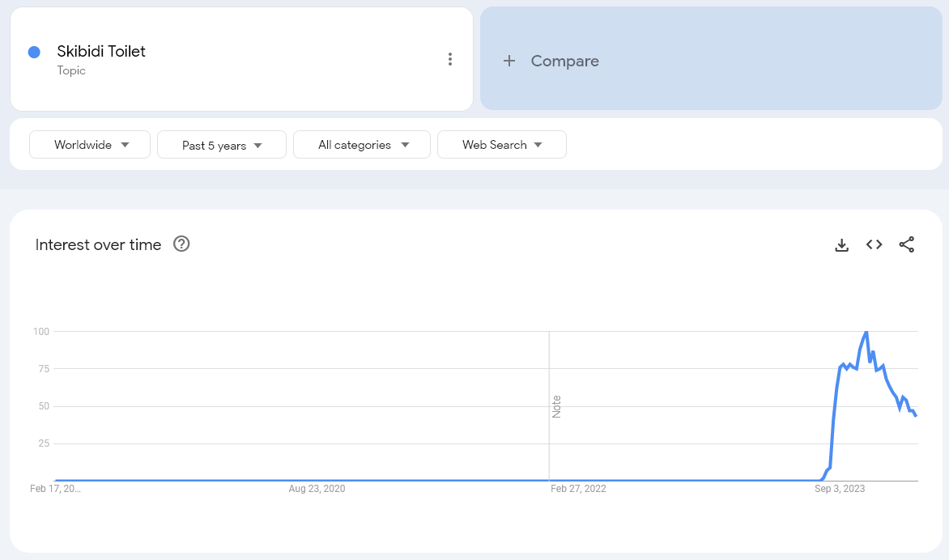
Task: Download the Interest over time data as CSV
Action: tap(841, 245)
